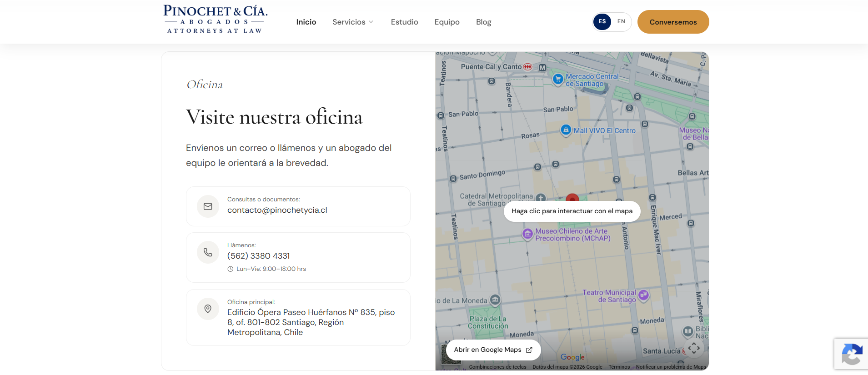Open the Blog page

pos(483,22)
